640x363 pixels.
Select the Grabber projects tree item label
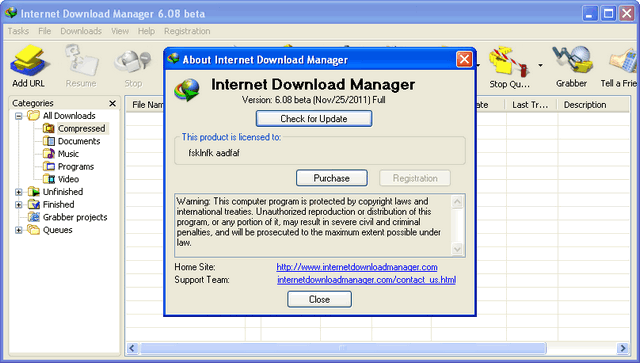75,217
